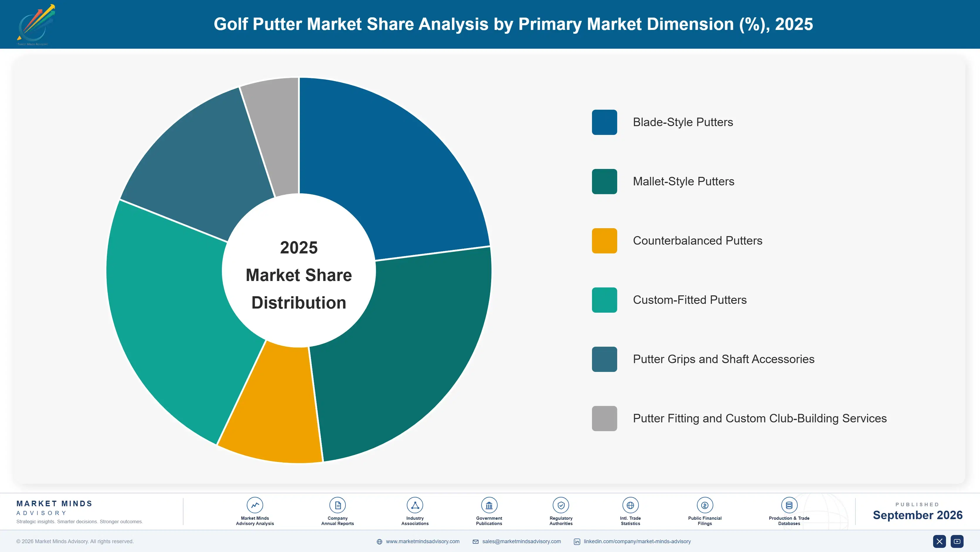Click the sales@marketmindsadvisory.com email link
This screenshot has height=552, width=980.
point(522,541)
